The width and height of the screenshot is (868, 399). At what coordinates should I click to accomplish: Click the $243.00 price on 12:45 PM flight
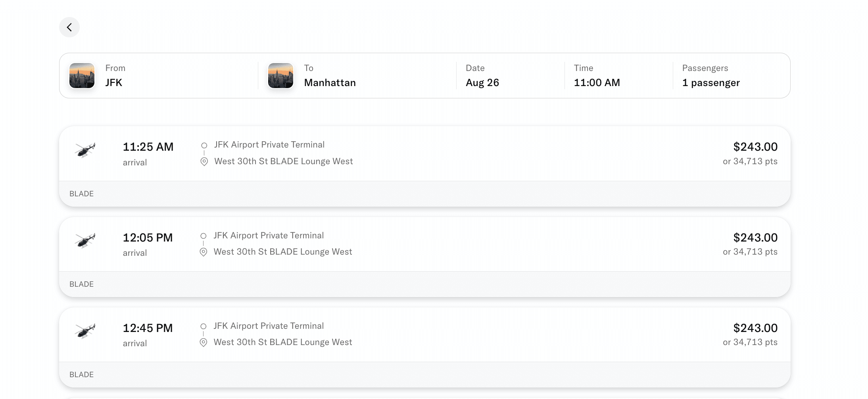(755, 328)
